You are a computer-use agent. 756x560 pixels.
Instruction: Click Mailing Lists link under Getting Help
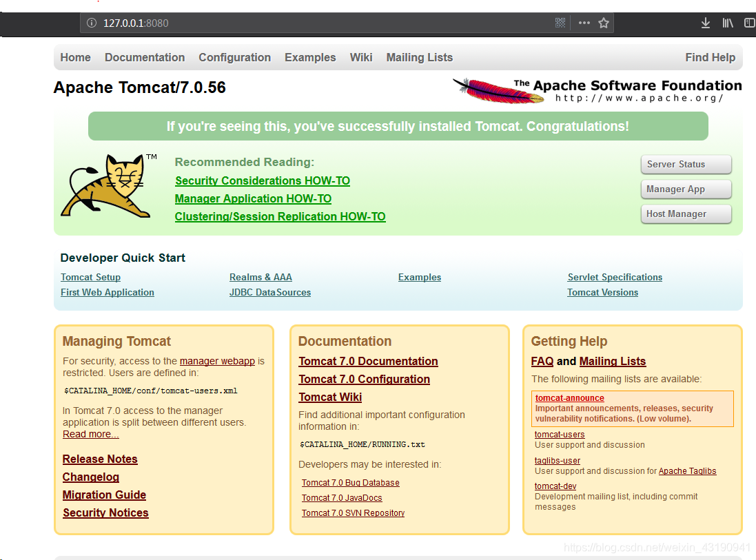(613, 361)
